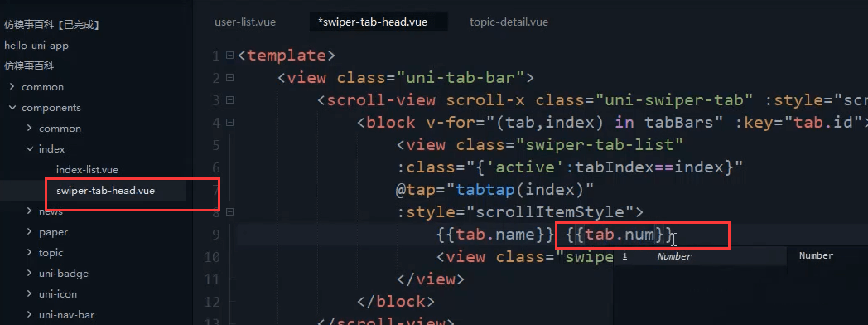Click "scrollItemStyle" style binding text
Viewport: 868px width, 325px height.
(549, 212)
